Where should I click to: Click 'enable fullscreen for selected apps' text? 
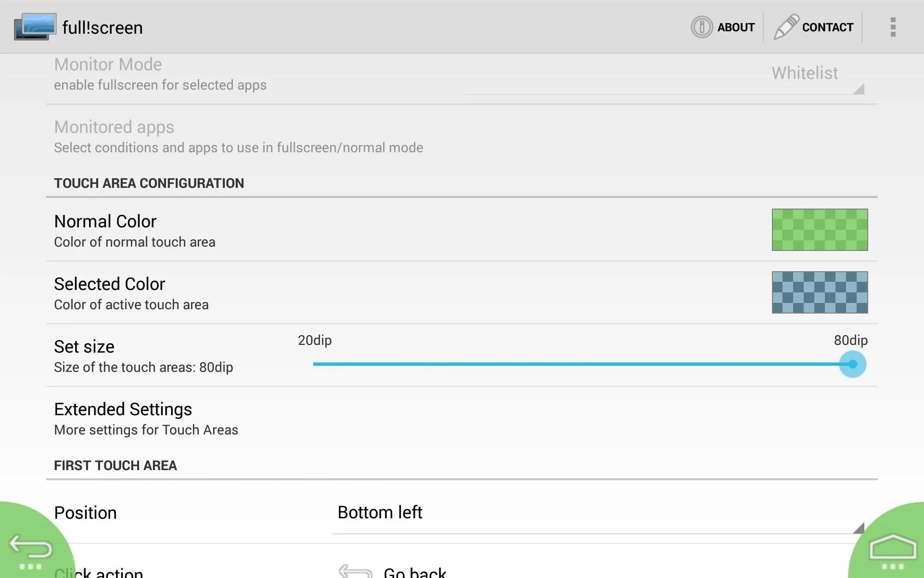point(160,85)
